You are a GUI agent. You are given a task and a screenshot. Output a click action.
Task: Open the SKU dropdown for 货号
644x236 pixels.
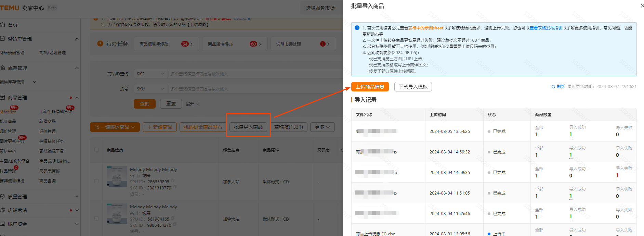tap(150, 89)
